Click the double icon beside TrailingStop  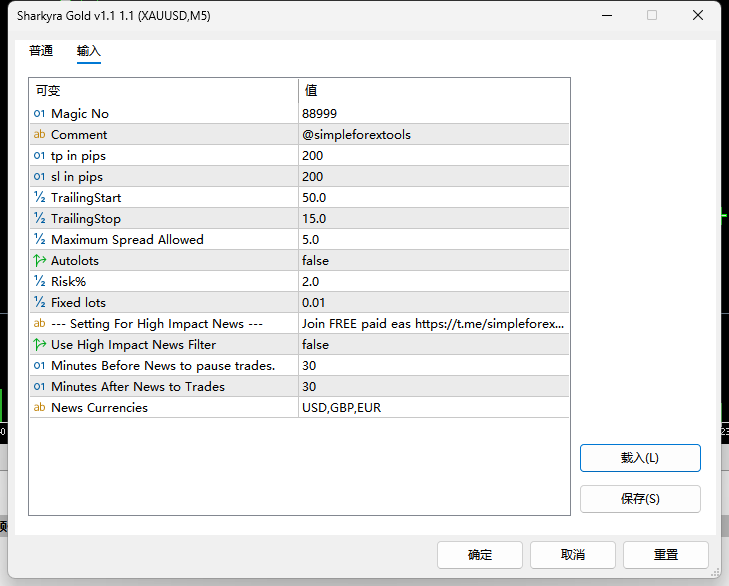pos(40,218)
